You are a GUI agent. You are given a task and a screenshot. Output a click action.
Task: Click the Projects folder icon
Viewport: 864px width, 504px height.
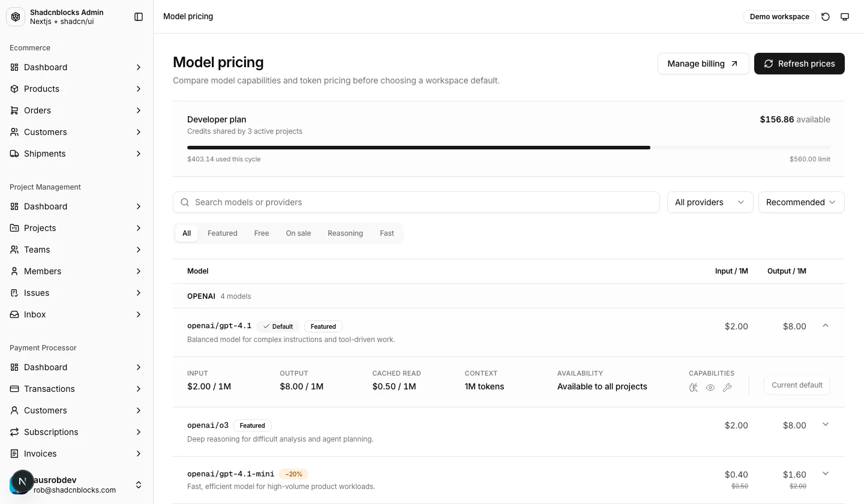point(14,228)
